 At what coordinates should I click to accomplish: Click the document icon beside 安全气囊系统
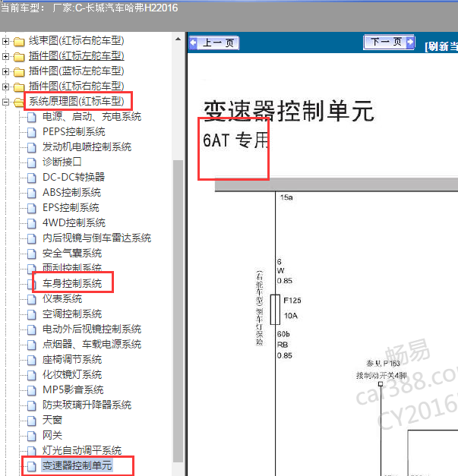[x=32, y=254]
